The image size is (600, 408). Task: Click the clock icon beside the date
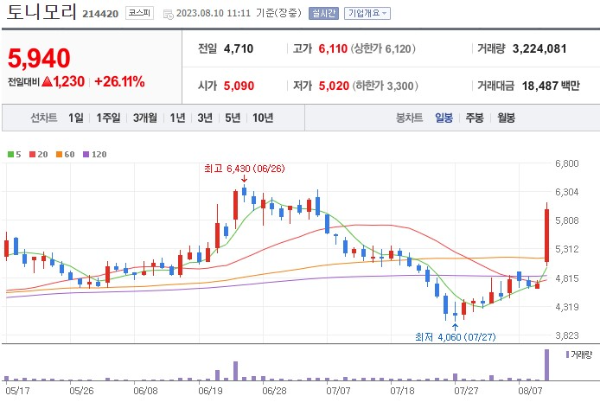(x=168, y=15)
